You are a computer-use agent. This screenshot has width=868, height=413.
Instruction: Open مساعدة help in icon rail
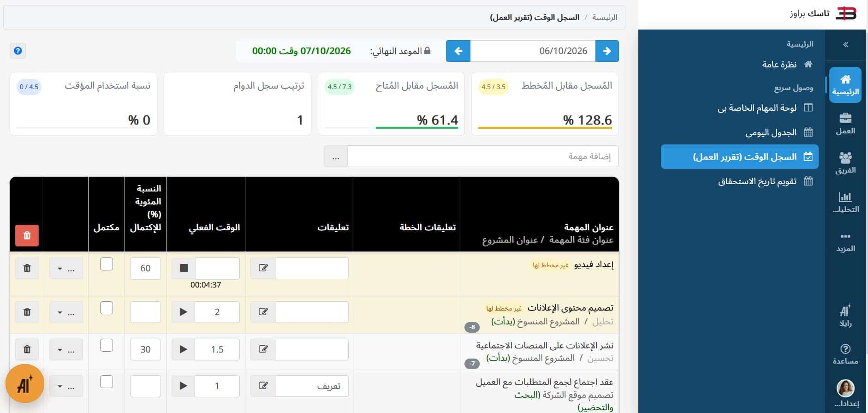pyautogui.click(x=845, y=354)
